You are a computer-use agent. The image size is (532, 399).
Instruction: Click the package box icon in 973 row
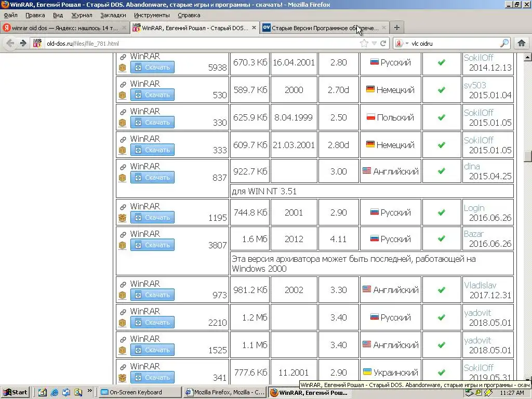tap(123, 295)
